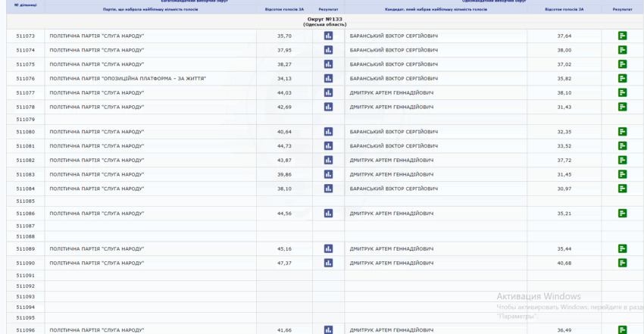The height and width of the screenshot is (334, 644).
Task: Open party results chart for precinct 511089
Action: [328, 248]
